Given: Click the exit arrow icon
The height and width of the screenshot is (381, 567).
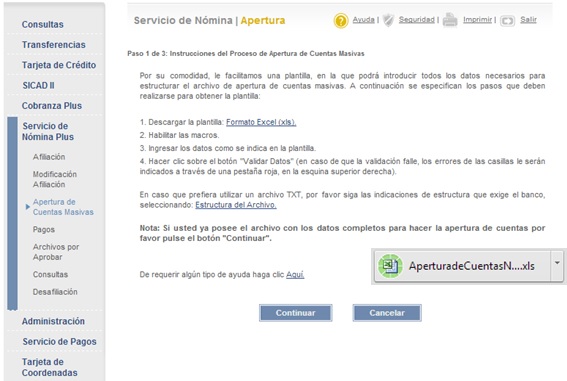Looking at the screenshot, I should [507, 21].
